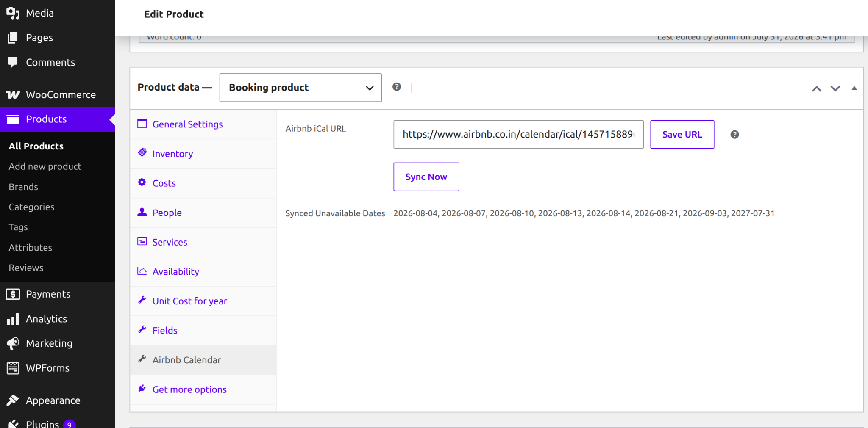This screenshot has width=868, height=428.
Task: Click the Sync Now button
Action: tap(426, 177)
